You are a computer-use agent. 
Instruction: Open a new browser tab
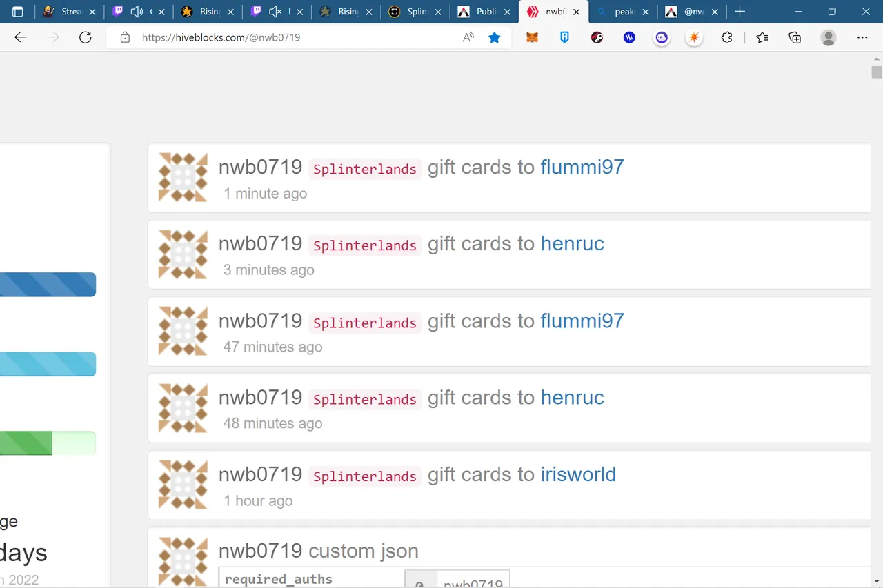(x=740, y=12)
